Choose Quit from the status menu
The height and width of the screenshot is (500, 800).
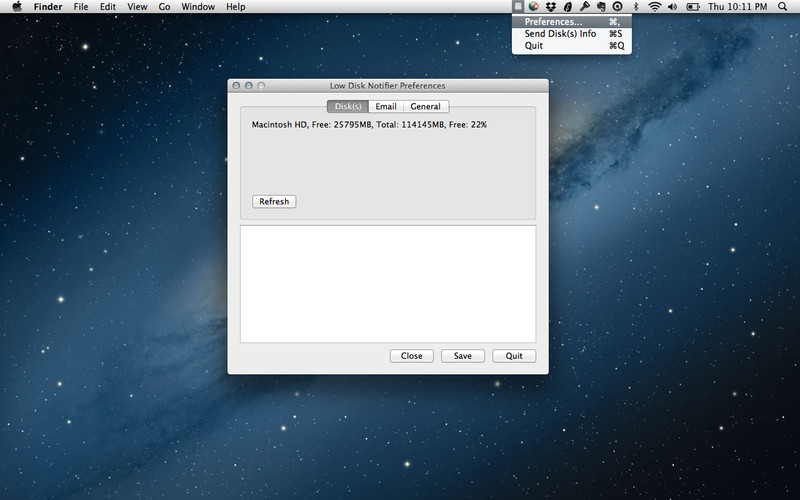tap(571, 46)
